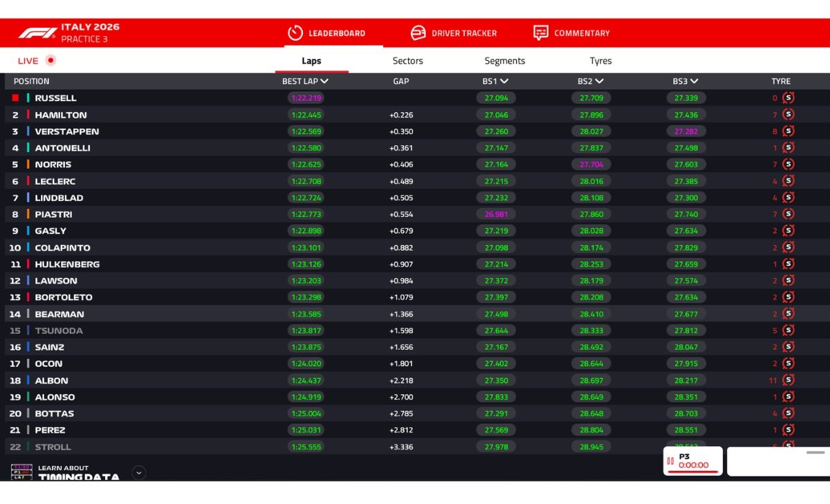Click the grey drag handle on white panel
830x504 pixels.
816,452
